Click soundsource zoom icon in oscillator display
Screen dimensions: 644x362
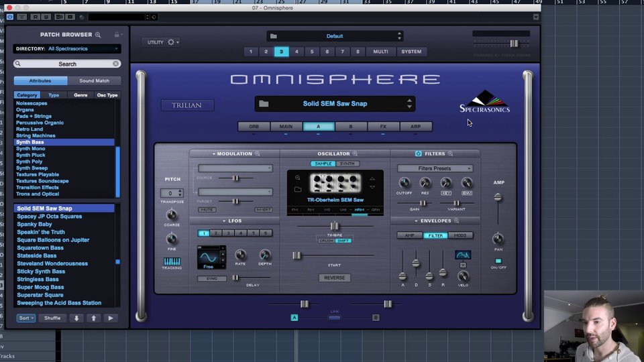point(297,178)
